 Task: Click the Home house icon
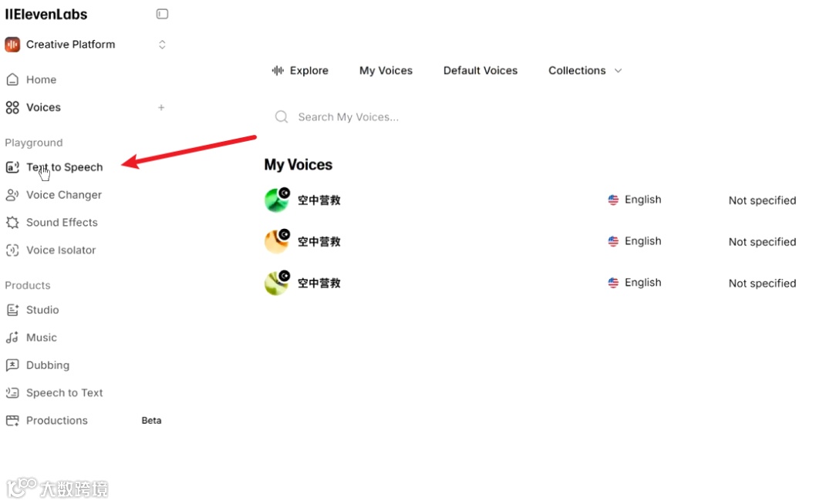coord(12,79)
